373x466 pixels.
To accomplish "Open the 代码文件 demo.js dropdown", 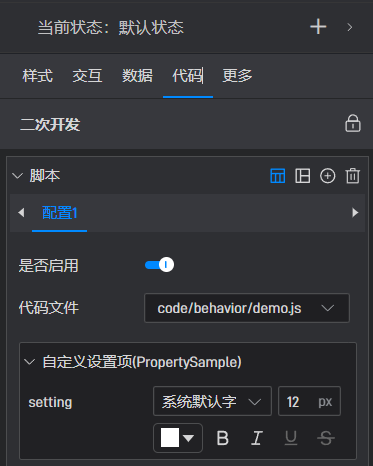I will click(x=247, y=308).
